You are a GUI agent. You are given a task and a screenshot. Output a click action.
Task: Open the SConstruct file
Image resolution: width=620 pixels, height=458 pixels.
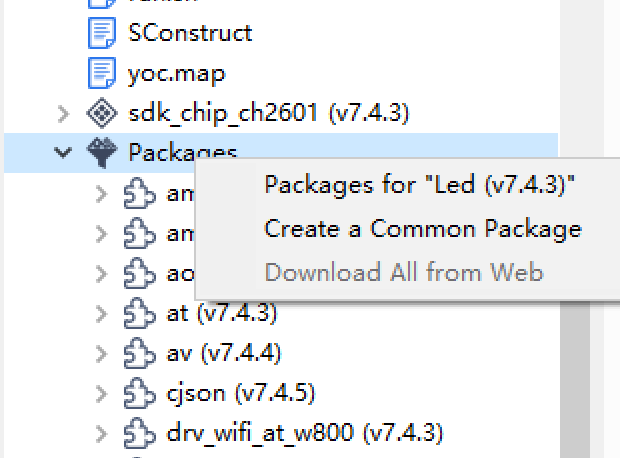[x=190, y=33]
